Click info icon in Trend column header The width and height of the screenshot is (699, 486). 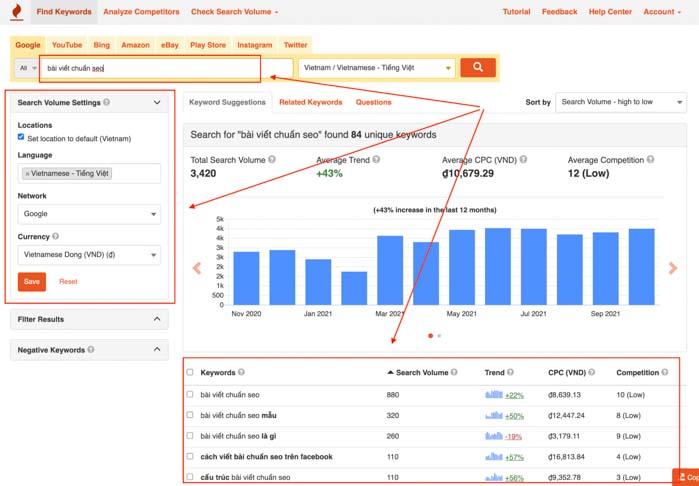[510, 372]
